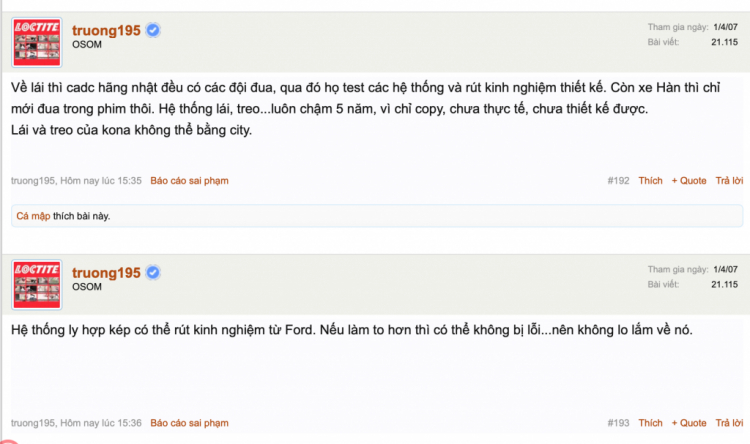Click verified badge beside truong195 in post #193

pos(153,272)
